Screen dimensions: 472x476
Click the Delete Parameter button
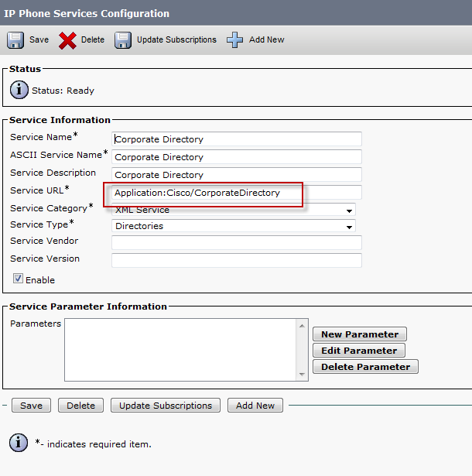pos(365,367)
